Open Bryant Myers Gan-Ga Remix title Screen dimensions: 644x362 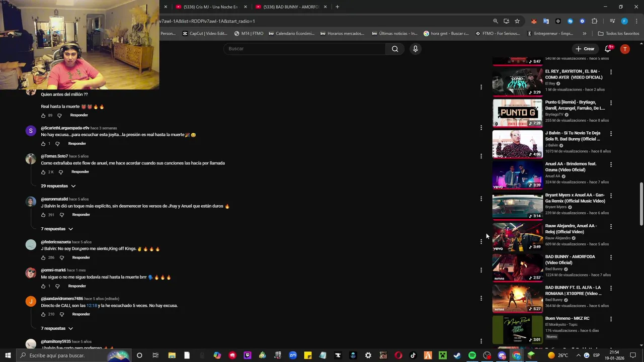tap(575, 198)
